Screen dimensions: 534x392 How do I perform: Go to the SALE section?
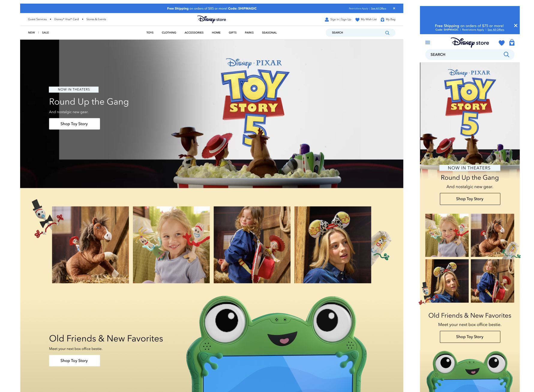coord(46,33)
